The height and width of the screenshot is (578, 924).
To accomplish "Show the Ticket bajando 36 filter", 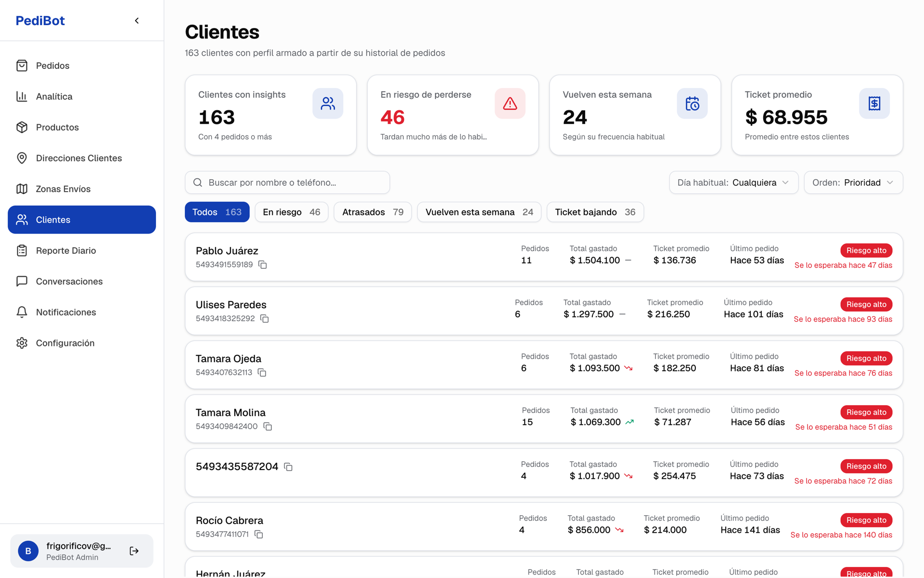I will click(595, 212).
